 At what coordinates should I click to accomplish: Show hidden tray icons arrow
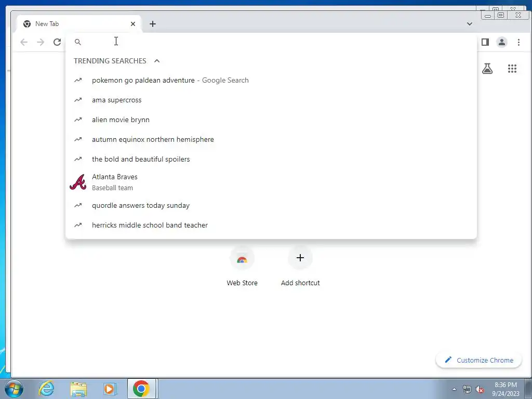click(x=454, y=389)
